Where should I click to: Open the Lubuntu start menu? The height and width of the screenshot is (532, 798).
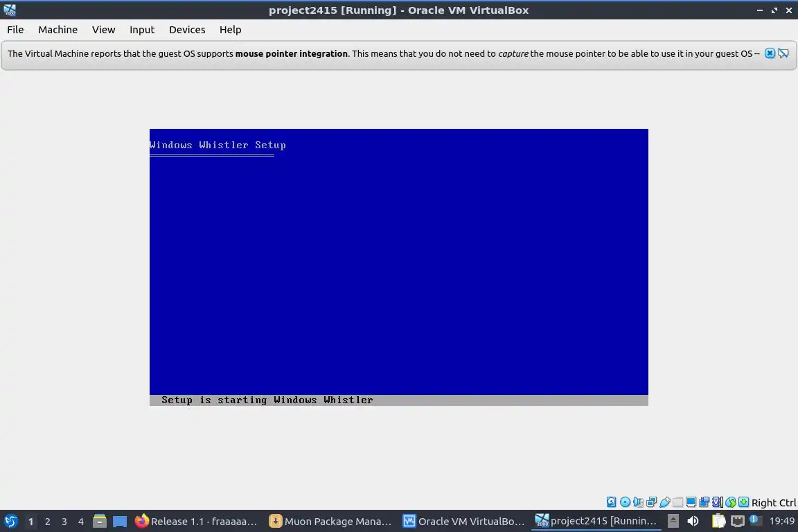coord(10,522)
